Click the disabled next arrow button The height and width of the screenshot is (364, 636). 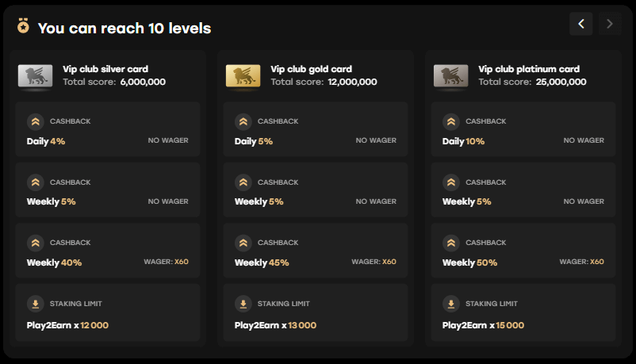[610, 24]
